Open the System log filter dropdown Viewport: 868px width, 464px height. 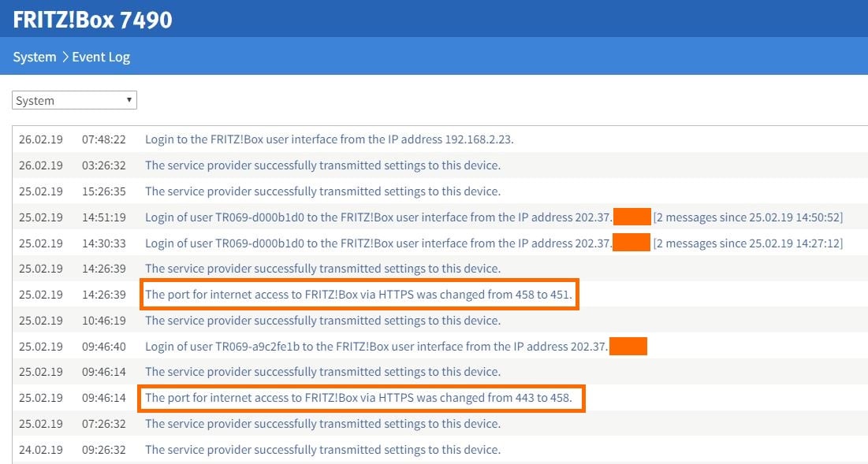click(74, 100)
